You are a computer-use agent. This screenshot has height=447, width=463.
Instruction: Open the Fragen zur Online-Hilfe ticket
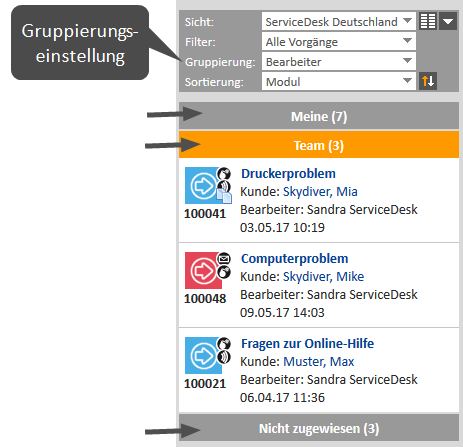point(307,344)
